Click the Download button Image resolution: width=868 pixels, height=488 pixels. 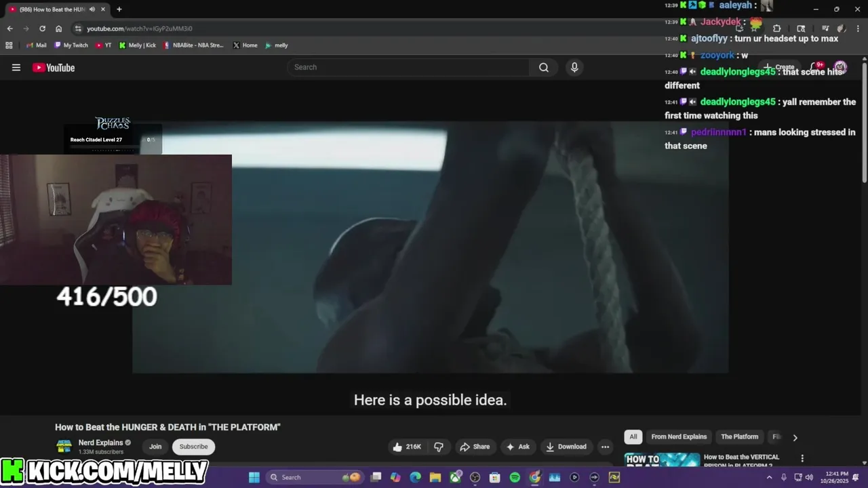pyautogui.click(x=566, y=447)
